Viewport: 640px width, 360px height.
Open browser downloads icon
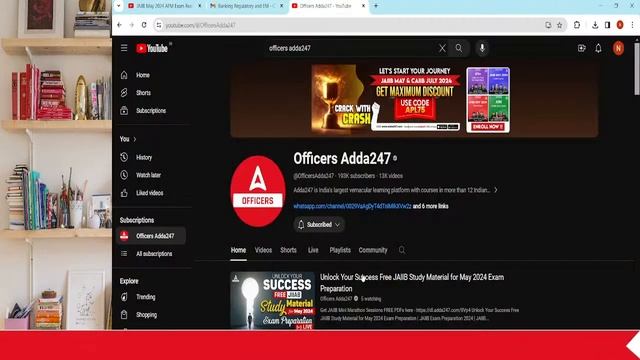click(x=595, y=25)
